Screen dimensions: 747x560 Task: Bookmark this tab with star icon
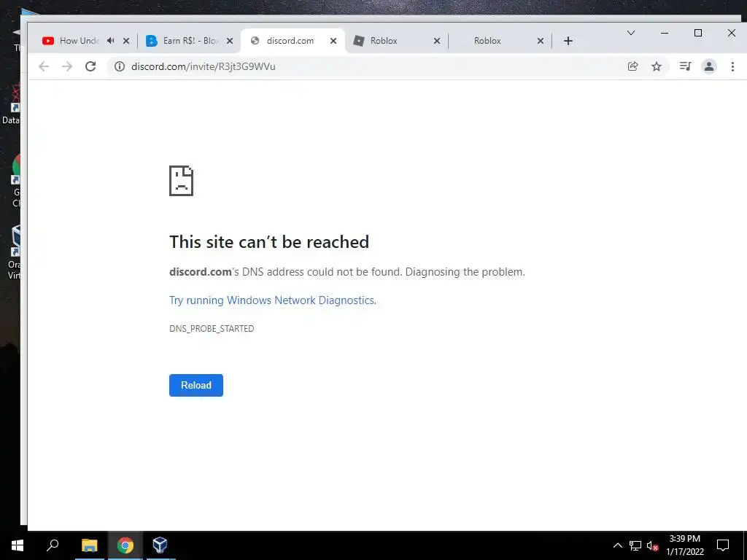[x=657, y=66]
